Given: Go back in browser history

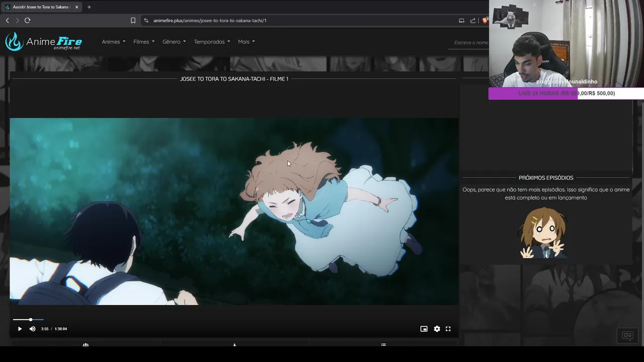Looking at the screenshot, I should coord(7,21).
